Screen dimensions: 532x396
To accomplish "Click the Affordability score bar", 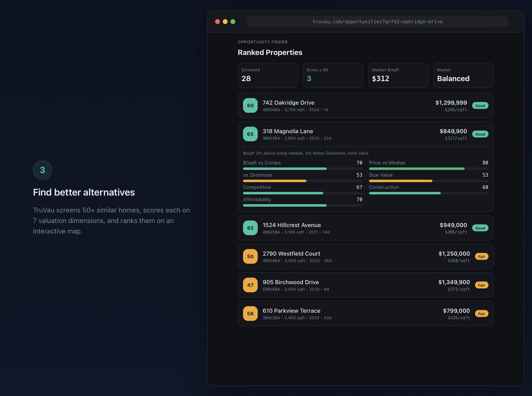I will 303,206.
